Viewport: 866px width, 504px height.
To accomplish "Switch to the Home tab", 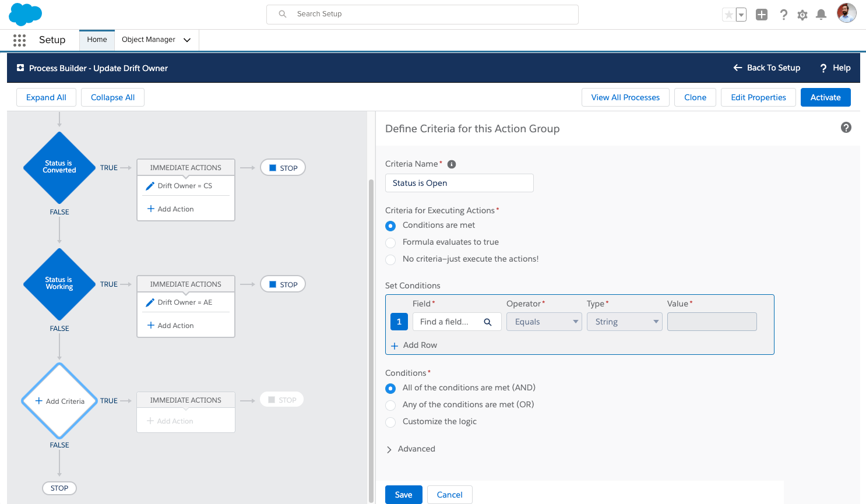I will tap(97, 40).
